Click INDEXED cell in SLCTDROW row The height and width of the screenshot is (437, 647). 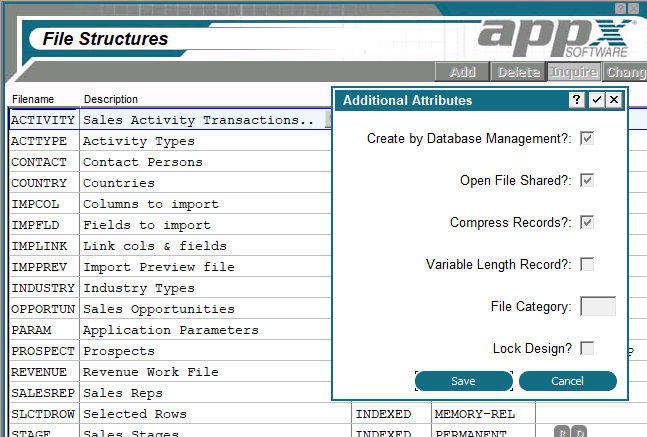coord(391,414)
